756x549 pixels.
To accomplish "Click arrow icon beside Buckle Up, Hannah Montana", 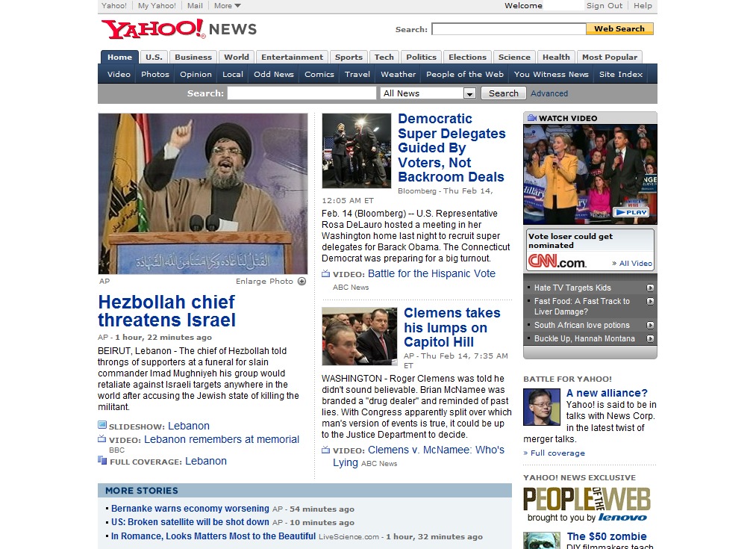I will [x=650, y=338].
